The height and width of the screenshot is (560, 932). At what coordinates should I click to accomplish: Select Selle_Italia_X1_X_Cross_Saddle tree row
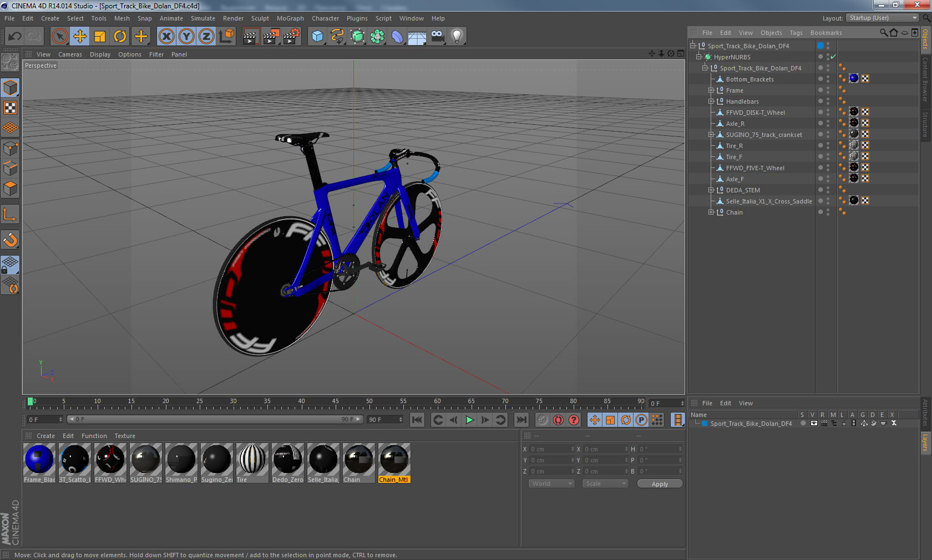point(768,201)
